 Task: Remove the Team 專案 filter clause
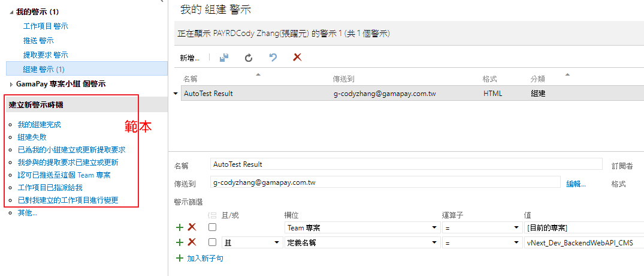coord(192,227)
